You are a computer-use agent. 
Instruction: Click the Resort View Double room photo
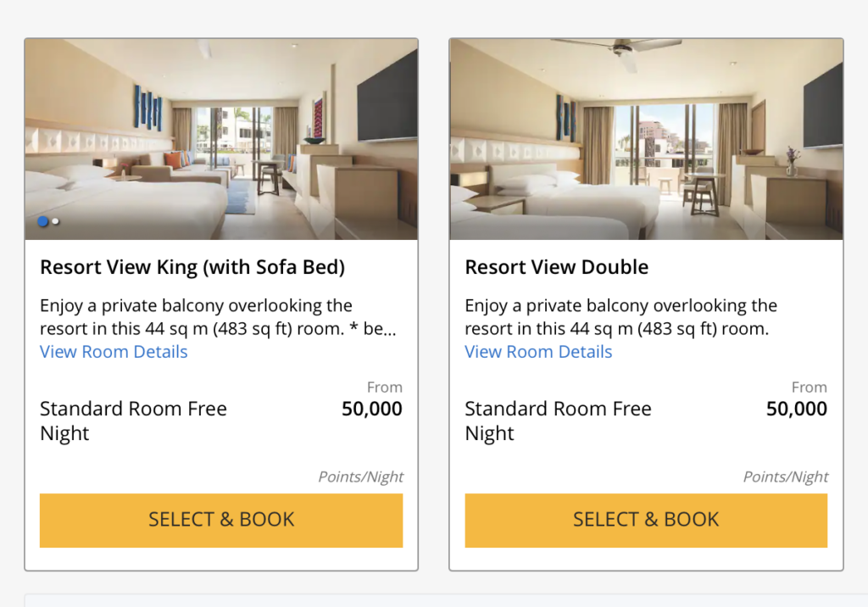coord(646,138)
